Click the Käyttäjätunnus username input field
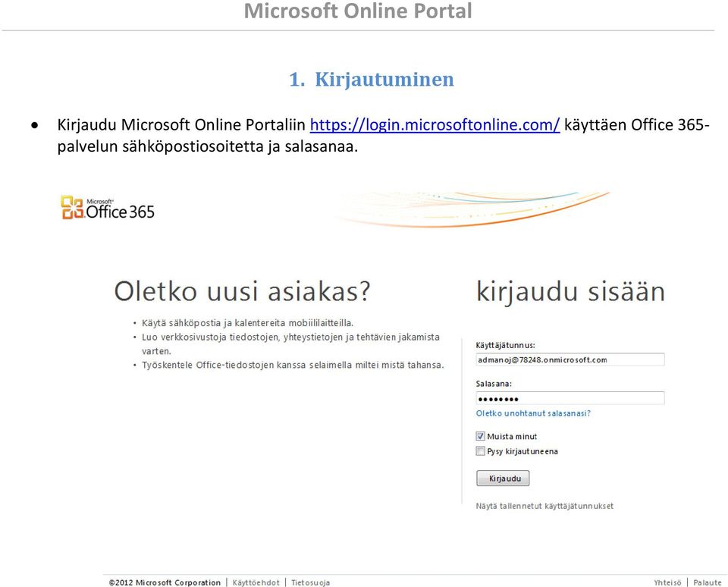Viewport: 728px width, 587px height. (570, 359)
